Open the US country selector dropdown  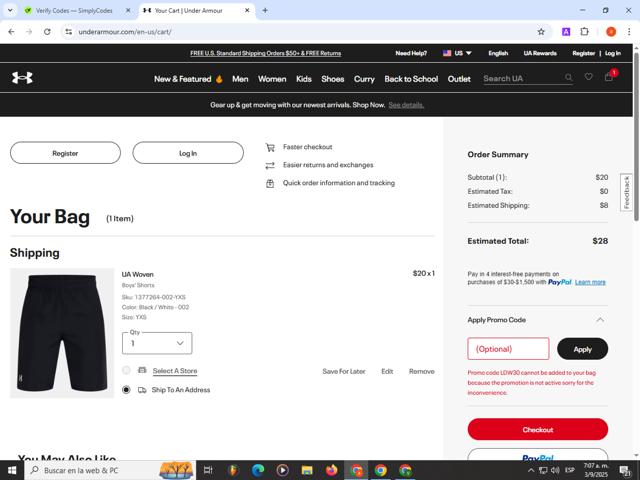[457, 53]
